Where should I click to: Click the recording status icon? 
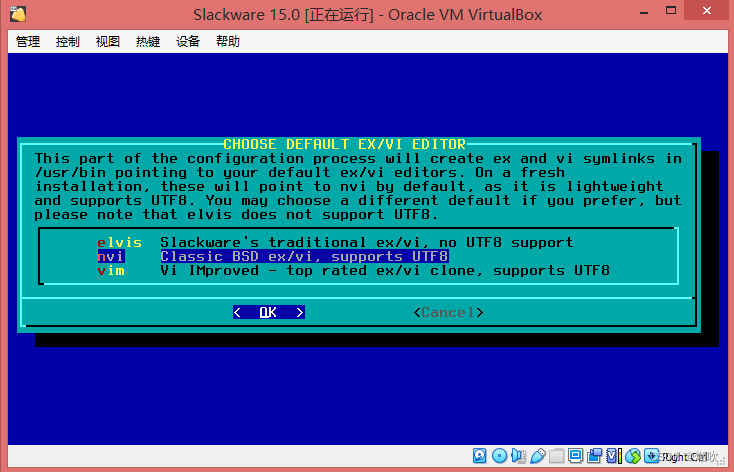point(595,455)
